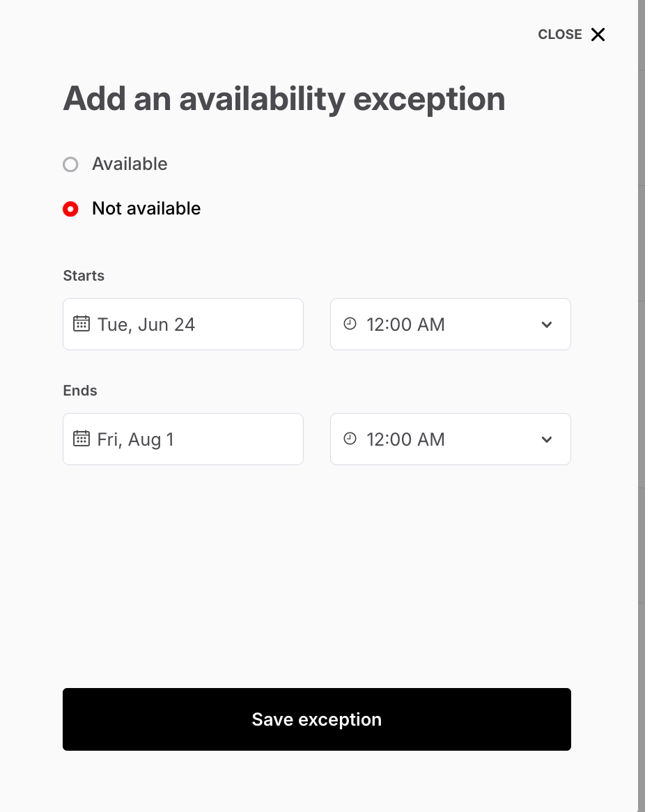
Task: Open the Fri, Aug 1 end date field
Action: tap(183, 439)
